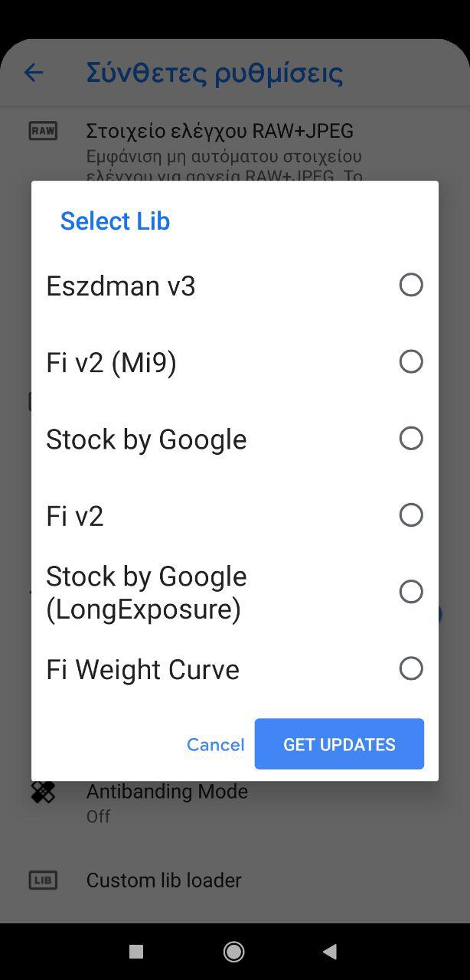Screen dimensions: 470x980
Task: Tap the back arrow icon
Action: 34,73
